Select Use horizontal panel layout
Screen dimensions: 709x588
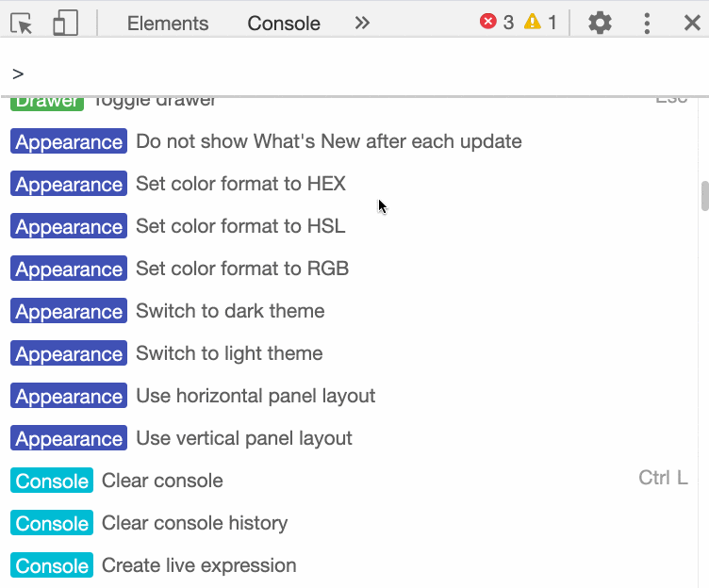coord(256,396)
